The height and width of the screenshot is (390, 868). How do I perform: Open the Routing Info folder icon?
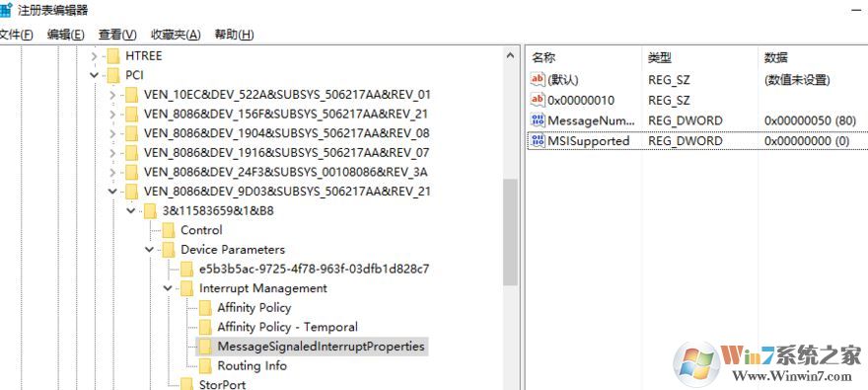point(205,365)
